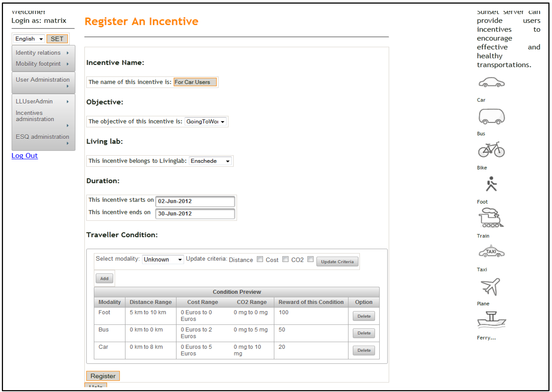The width and height of the screenshot is (552, 392).
Task: Click the Bike transport icon
Action: point(491,150)
